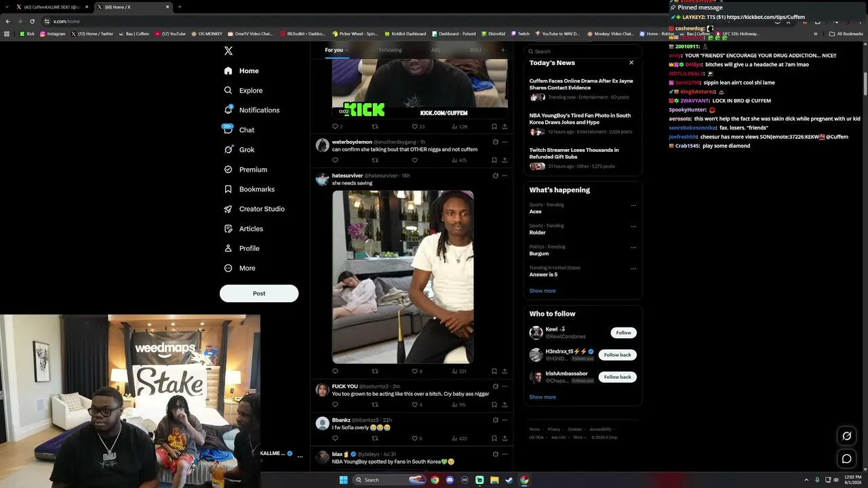Screen dimensions: 868x488
Task: Open the floating chat messages button
Action: click(846, 459)
